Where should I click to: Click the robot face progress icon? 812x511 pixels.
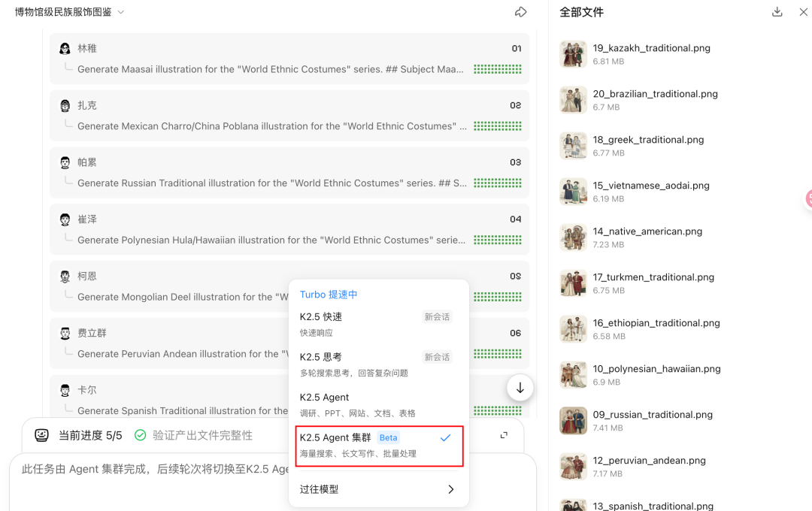[42, 435]
